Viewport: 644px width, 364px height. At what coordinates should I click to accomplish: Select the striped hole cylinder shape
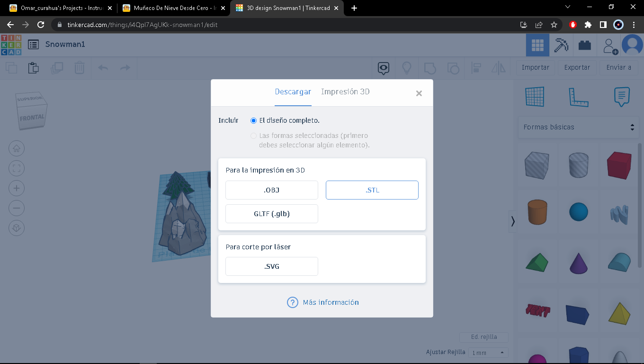pyautogui.click(x=578, y=165)
